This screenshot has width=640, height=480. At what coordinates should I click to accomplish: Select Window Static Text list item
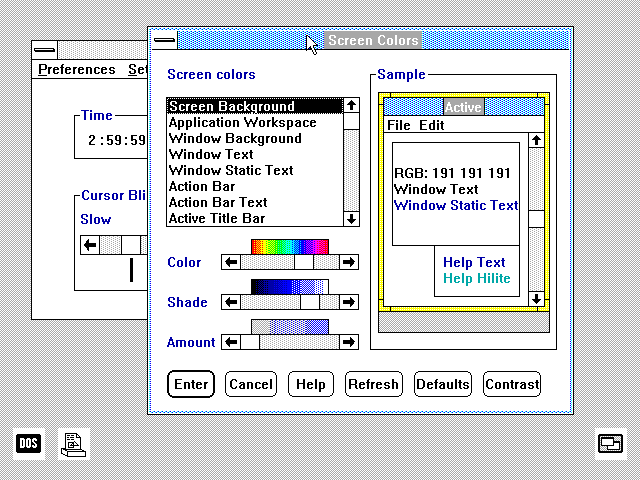(255, 170)
